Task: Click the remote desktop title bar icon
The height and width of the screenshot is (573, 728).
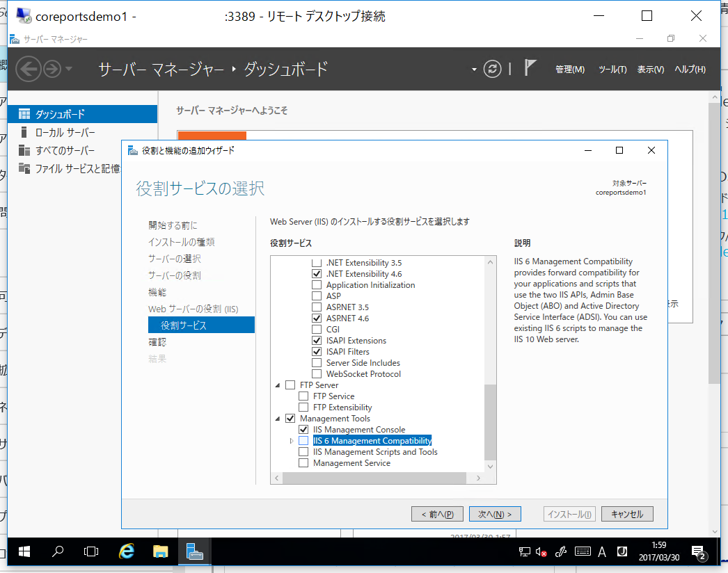Action: click(x=24, y=16)
